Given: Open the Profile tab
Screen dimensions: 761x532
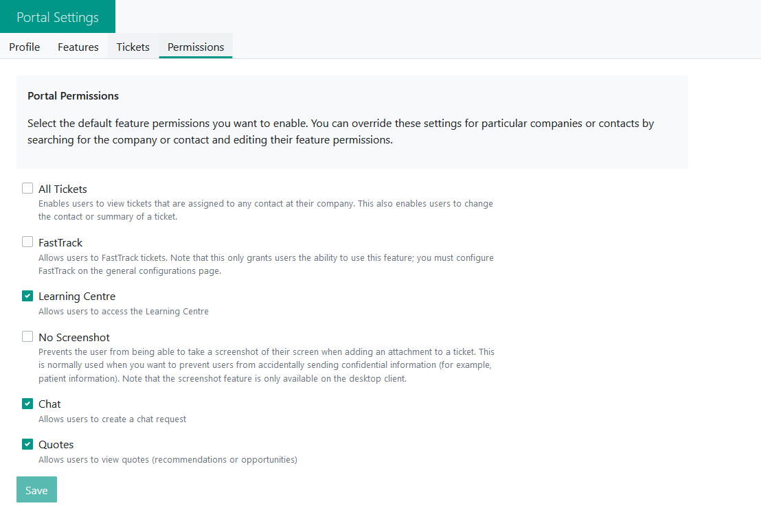Looking at the screenshot, I should [25, 47].
